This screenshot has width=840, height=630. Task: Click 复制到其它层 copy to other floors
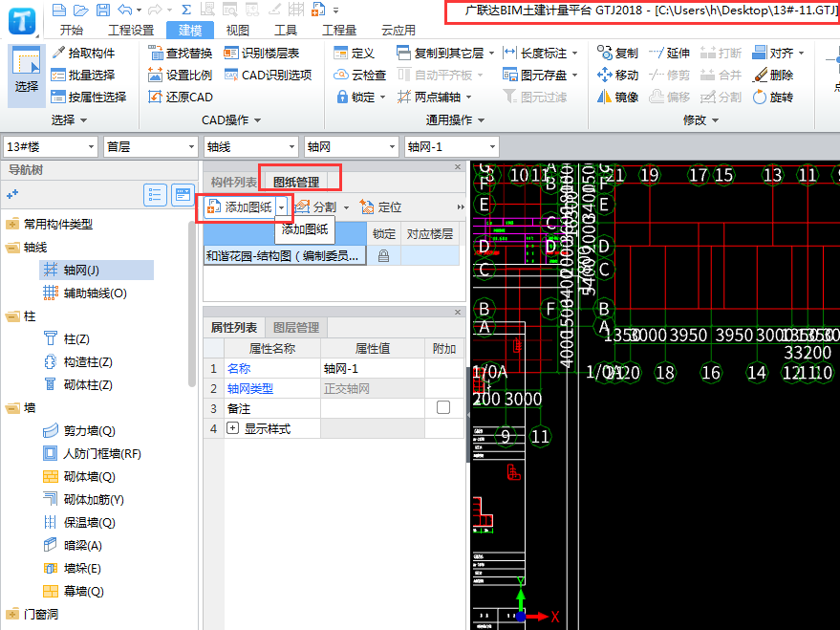[441, 53]
